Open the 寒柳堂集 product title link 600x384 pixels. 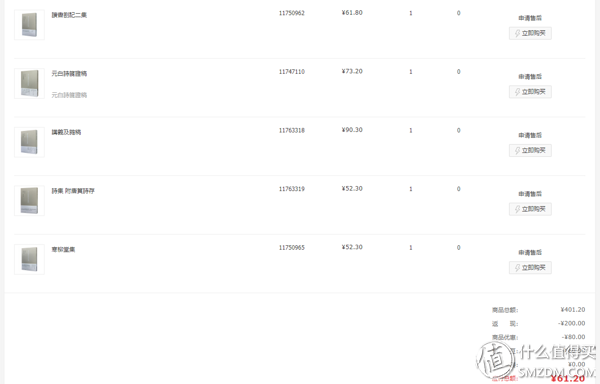pyautogui.click(x=64, y=249)
